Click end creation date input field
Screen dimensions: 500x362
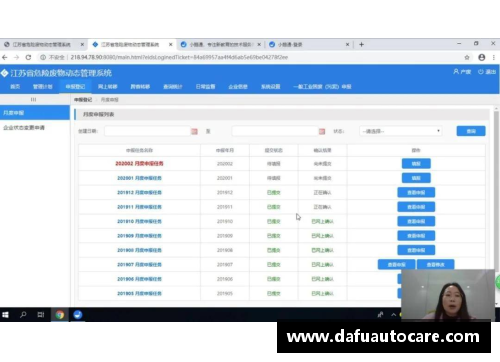tap(275, 131)
